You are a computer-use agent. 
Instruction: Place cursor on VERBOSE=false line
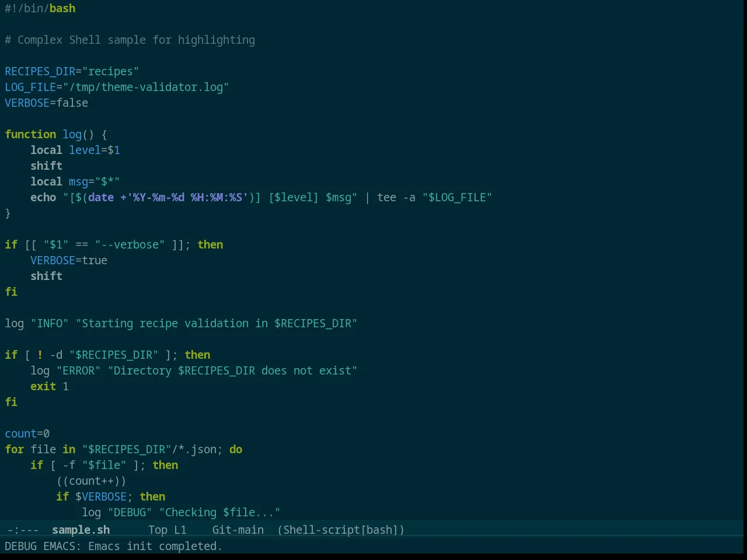[47, 103]
